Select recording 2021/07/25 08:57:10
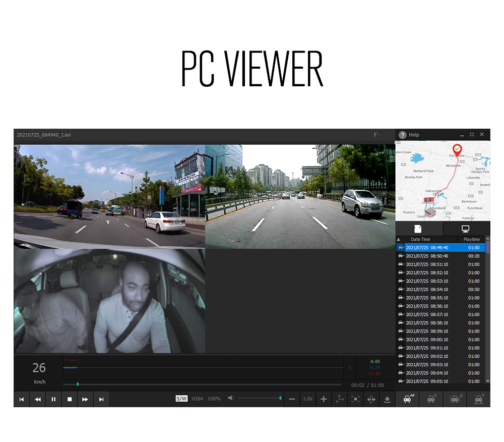The width and height of the screenshot is (504, 442). click(440, 315)
